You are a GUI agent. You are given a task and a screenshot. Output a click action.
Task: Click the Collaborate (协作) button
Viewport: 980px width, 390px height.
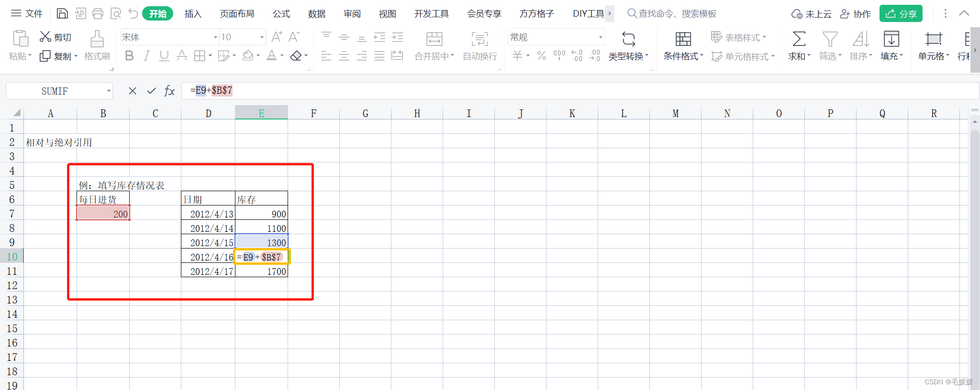click(856, 14)
